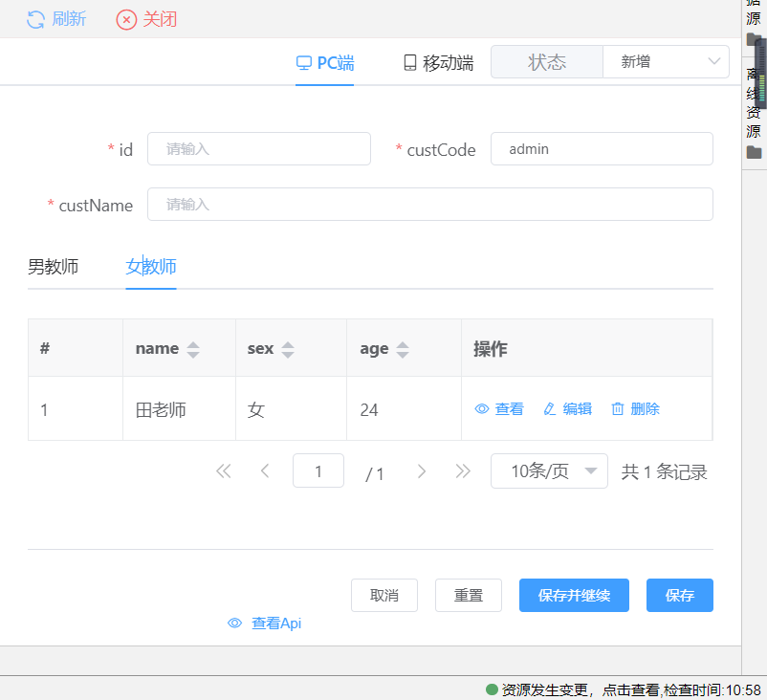Jump to last page double-arrow icon

click(x=463, y=471)
